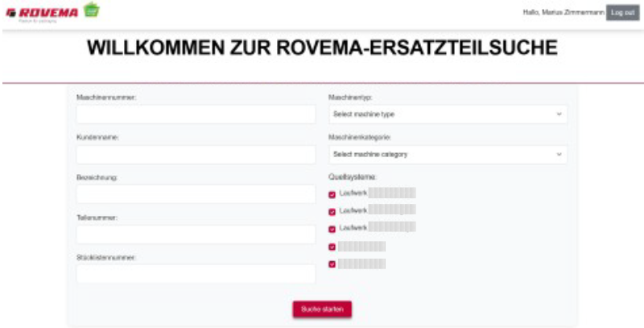The image size is (644, 328).
Task: Open the green shopping basket icon
Action: pos(92,10)
